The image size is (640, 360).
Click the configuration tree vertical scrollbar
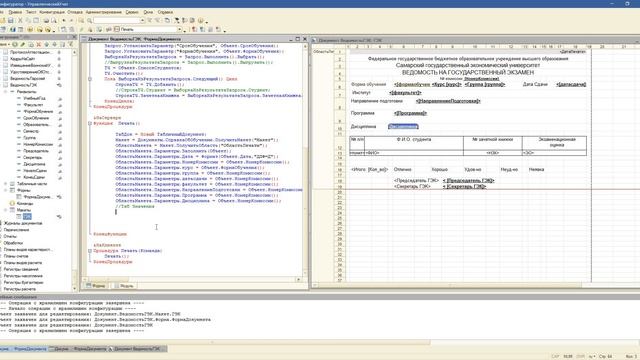click(x=75, y=170)
